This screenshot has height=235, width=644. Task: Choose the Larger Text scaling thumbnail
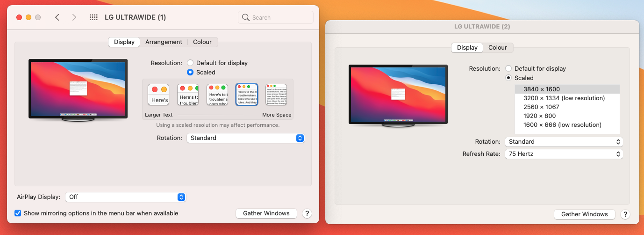click(158, 95)
